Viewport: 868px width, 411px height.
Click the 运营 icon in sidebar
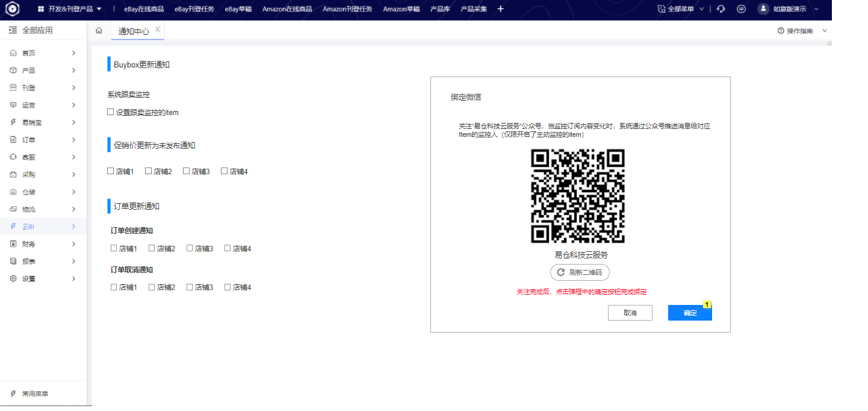click(x=13, y=105)
